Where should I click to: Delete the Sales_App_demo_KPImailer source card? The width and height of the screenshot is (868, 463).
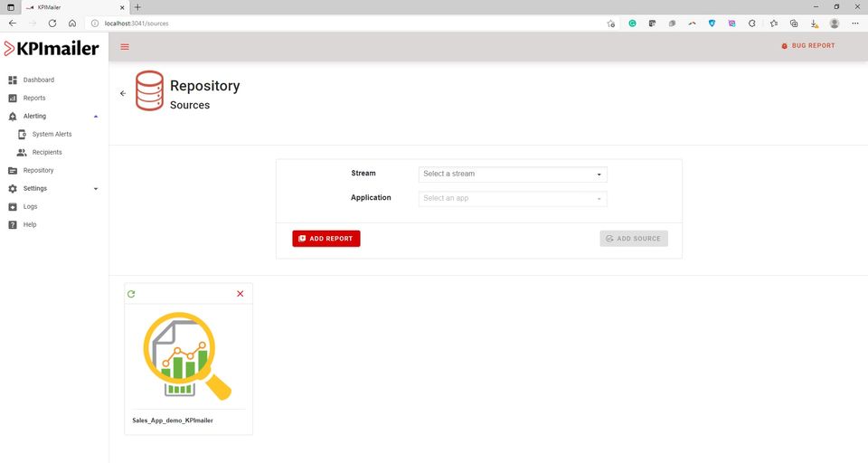pyautogui.click(x=241, y=294)
